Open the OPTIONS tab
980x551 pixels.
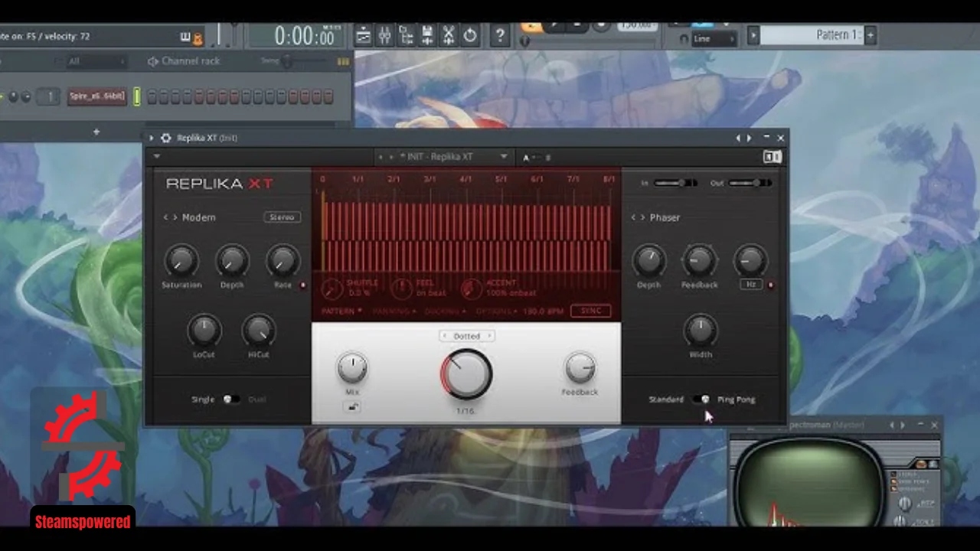[496, 311]
